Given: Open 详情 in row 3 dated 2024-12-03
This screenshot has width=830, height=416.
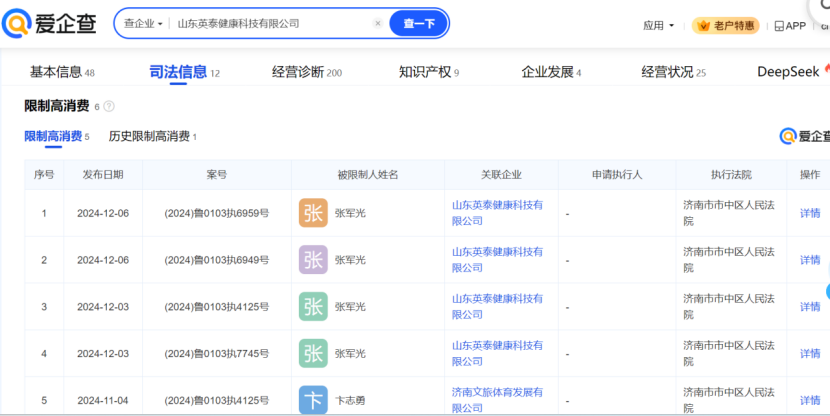Looking at the screenshot, I should tap(810, 307).
